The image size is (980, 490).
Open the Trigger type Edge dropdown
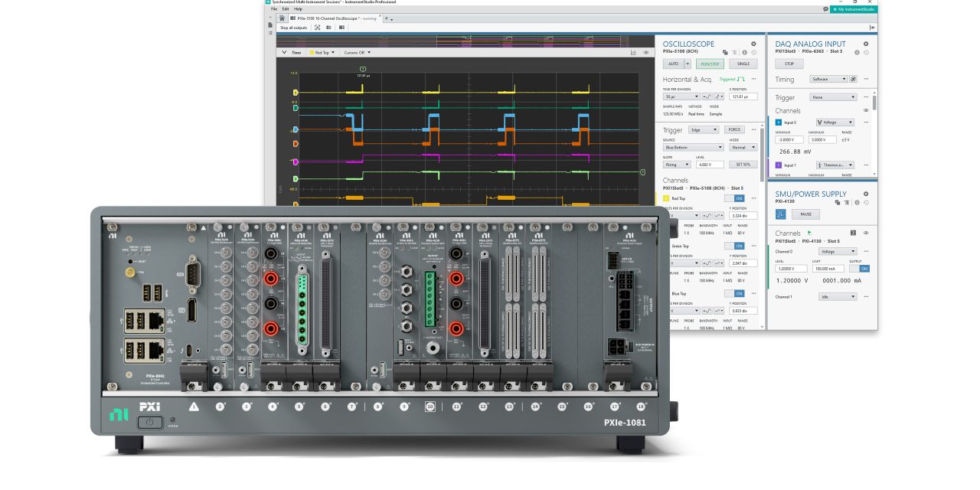(x=703, y=129)
